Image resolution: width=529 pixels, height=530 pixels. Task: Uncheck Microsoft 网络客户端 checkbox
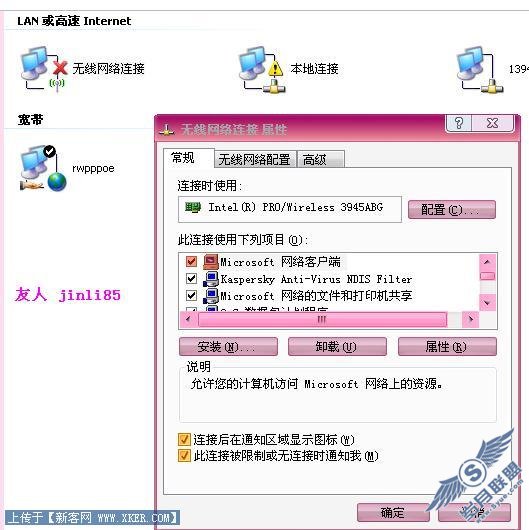[x=191, y=261]
